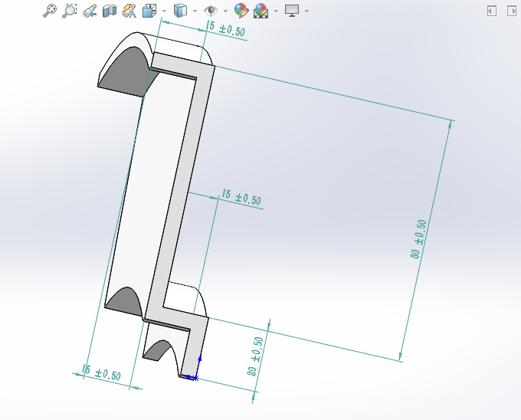Open Dynamic Annotation Views tool
This screenshot has height=420, width=521.
pos(129,11)
